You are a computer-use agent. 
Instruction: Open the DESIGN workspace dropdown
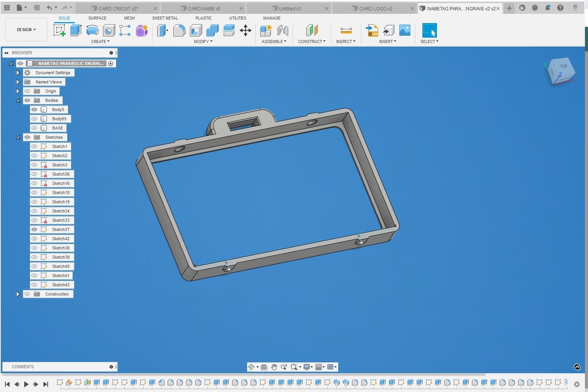26,30
